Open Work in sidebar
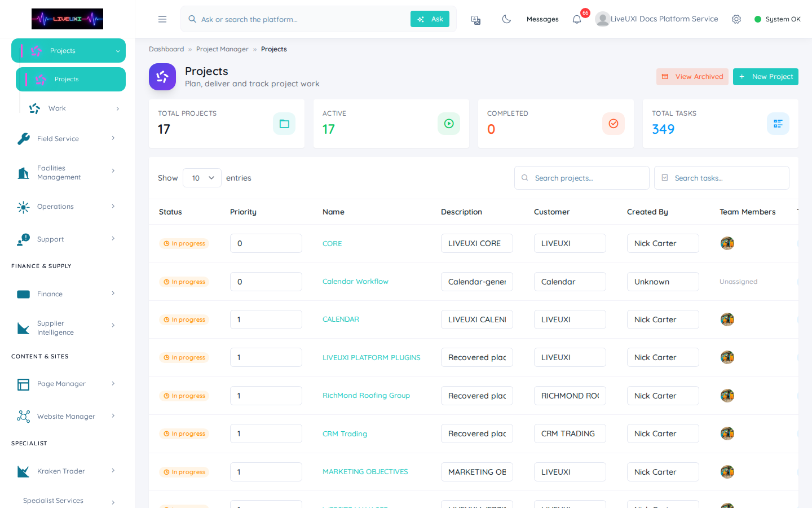 pos(73,108)
